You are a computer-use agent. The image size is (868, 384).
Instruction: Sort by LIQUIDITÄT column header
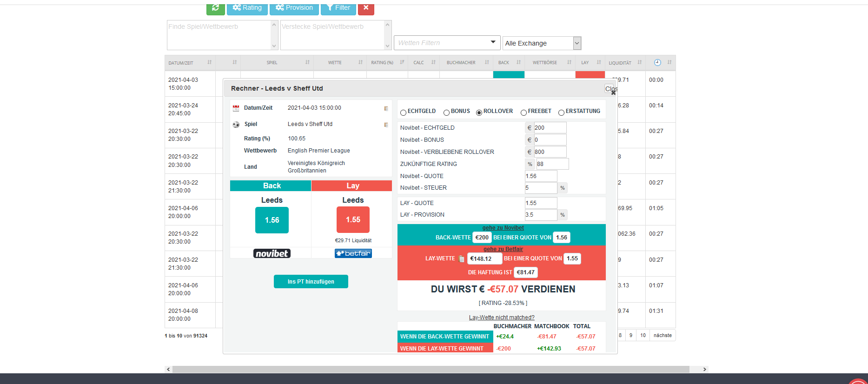625,63
